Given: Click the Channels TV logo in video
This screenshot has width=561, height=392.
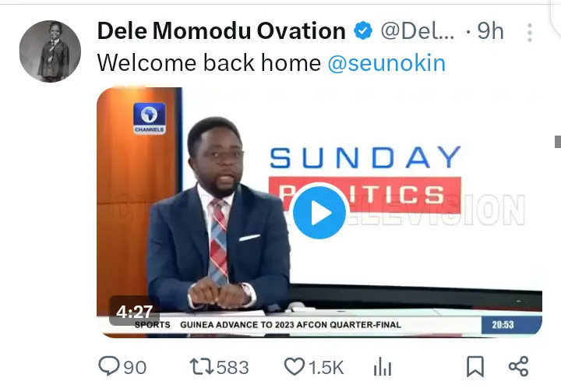Looking at the screenshot, I should 149,118.
